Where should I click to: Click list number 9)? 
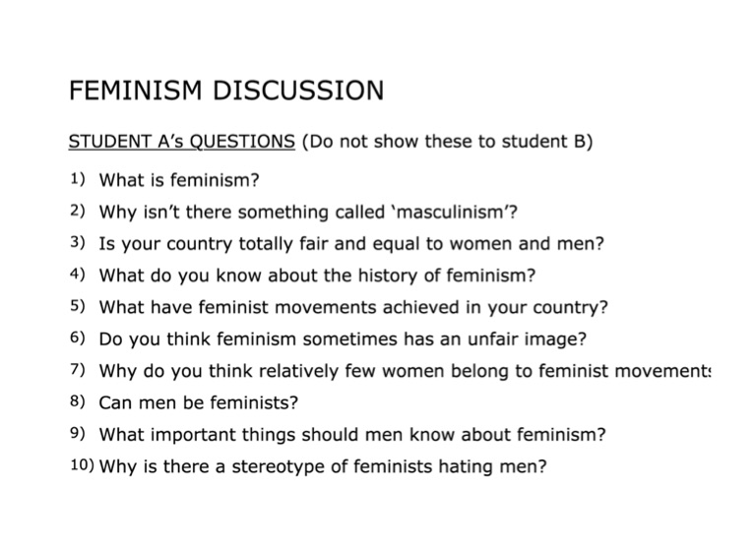(78, 433)
